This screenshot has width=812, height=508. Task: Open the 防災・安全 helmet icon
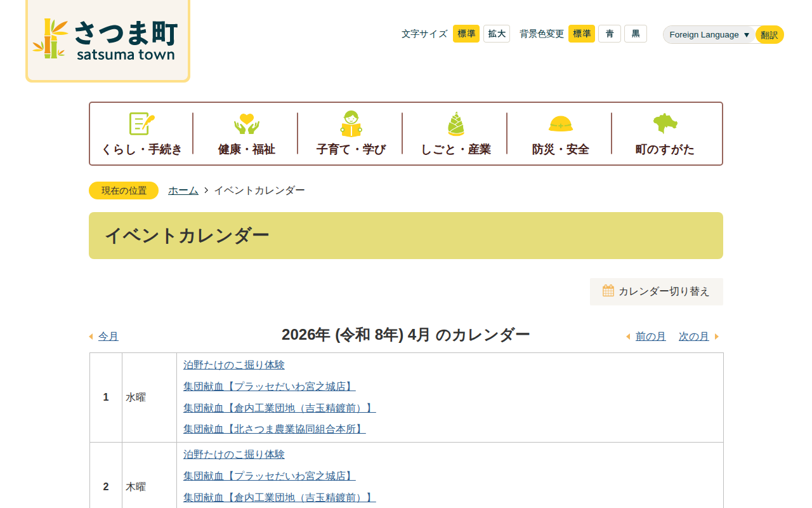click(561, 124)
